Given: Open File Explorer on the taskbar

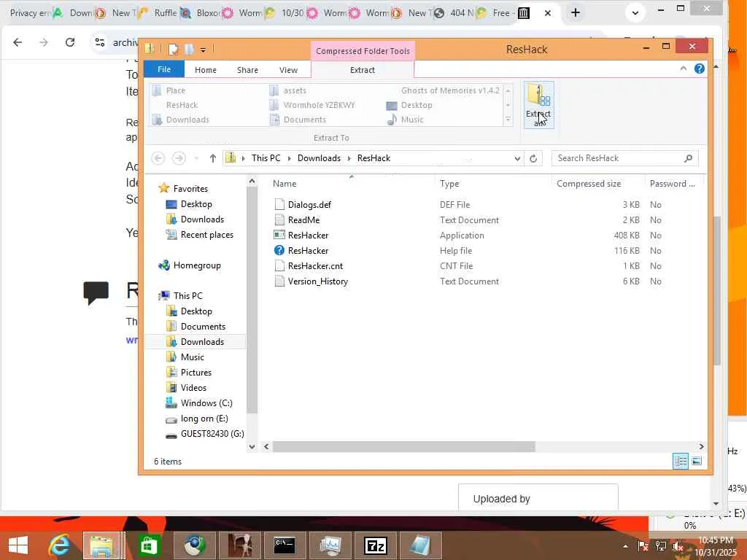Looking at the screenshot, I should [101, 545].
